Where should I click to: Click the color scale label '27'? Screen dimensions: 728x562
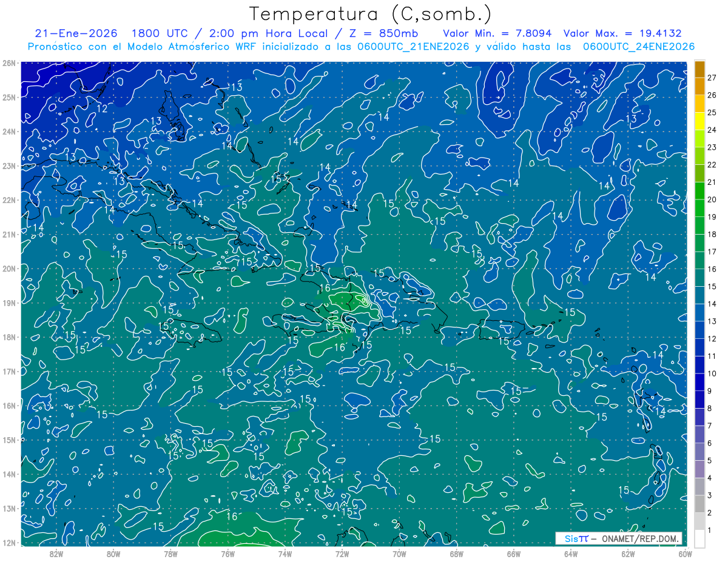pyautogui.click(x=712, y=78)
